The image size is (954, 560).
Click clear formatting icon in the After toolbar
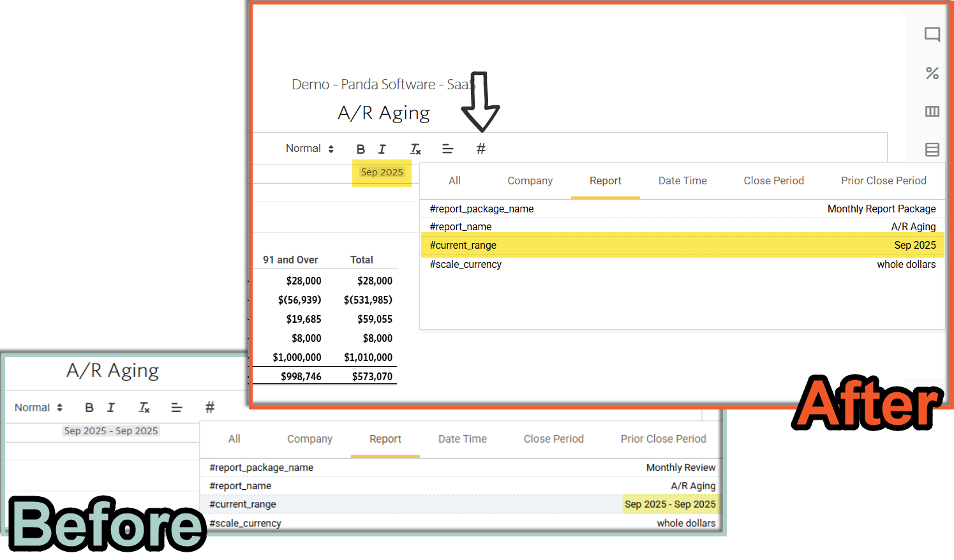[415, 149]
